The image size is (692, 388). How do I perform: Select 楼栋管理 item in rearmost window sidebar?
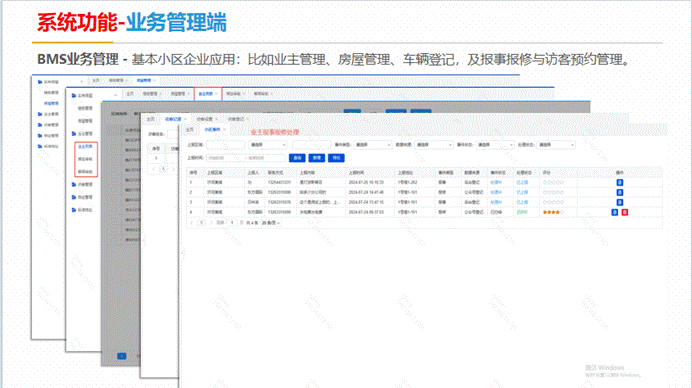pos(51,93)
